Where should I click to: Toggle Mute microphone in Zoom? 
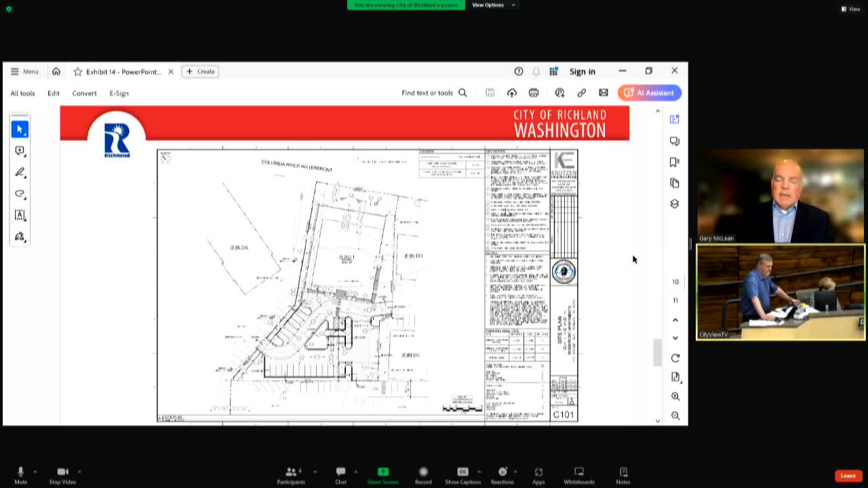20,474
